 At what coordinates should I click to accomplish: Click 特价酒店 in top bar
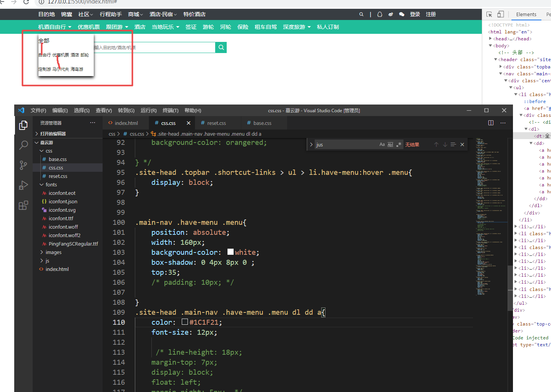194,14
